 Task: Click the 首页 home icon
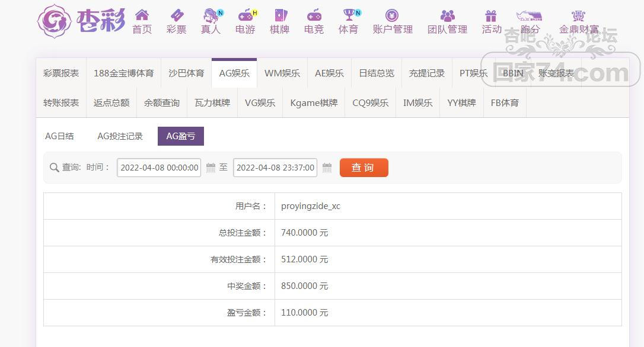coord(142,15)
